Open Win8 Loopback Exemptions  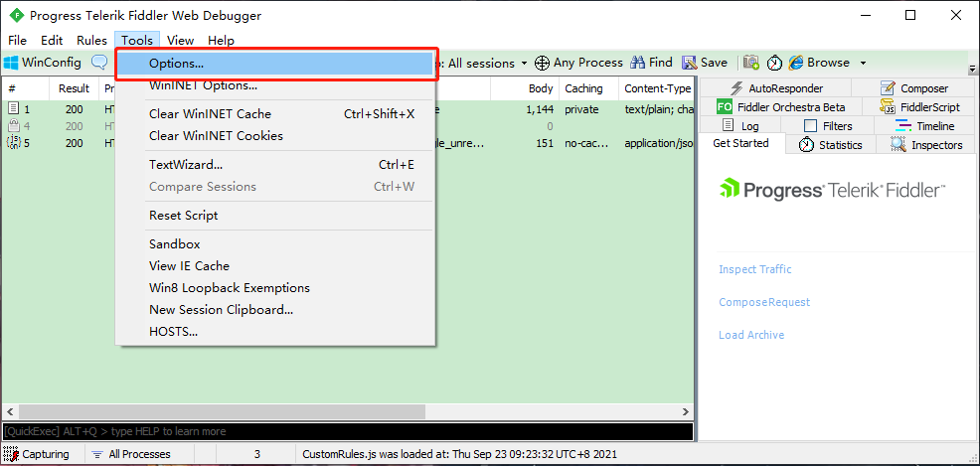click(275, 288)
